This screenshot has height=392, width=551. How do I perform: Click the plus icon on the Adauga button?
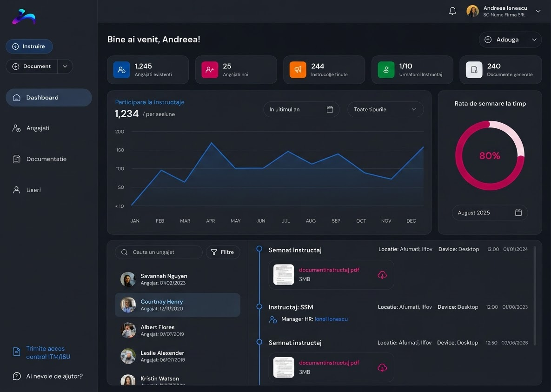pyautogui.click(x=488, y=40)
